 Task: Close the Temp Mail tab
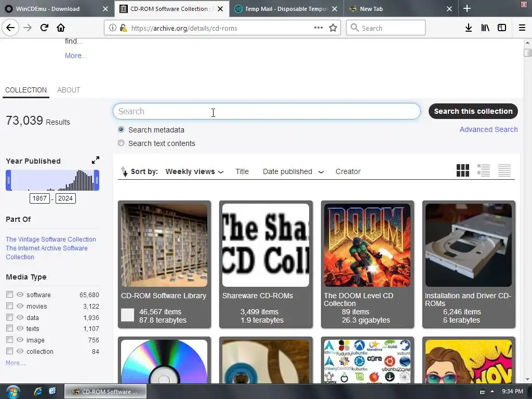coord(335,9)
